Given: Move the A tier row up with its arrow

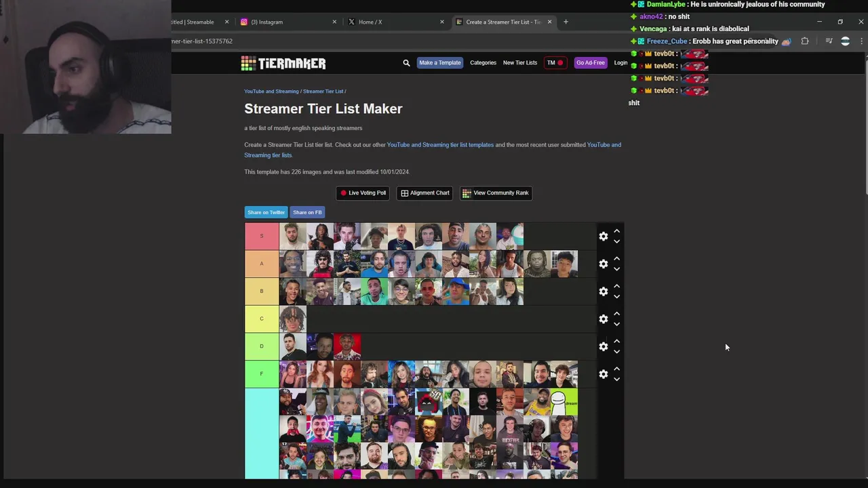Looking at the screenshot, I should pyautogui.click(x=616, y=259).
